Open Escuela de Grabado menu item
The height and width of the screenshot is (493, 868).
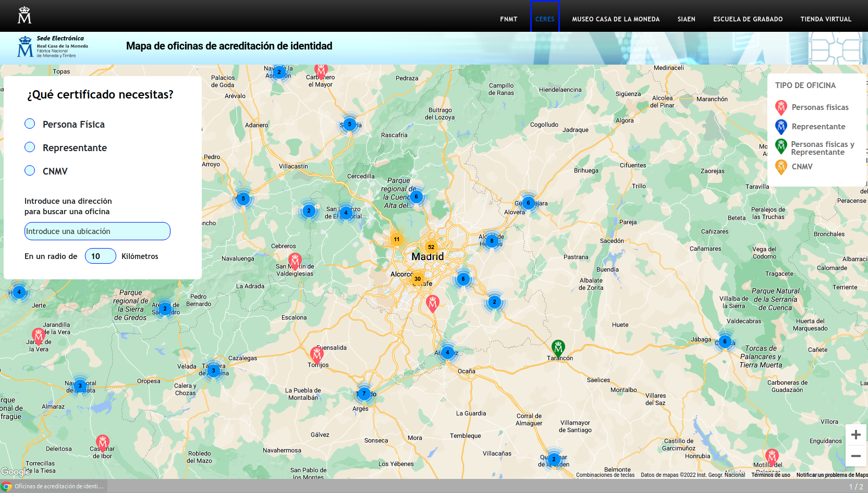pos(748,19)
